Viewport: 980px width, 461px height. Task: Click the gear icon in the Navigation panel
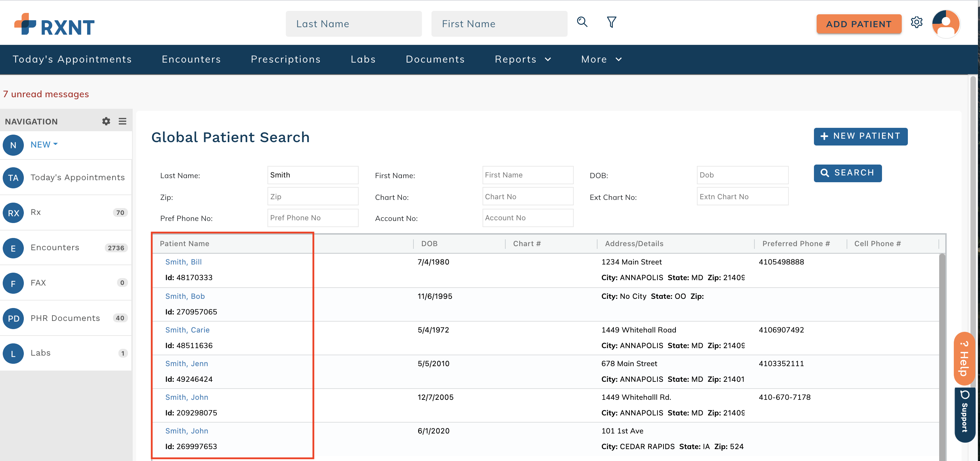coord(106,121)
